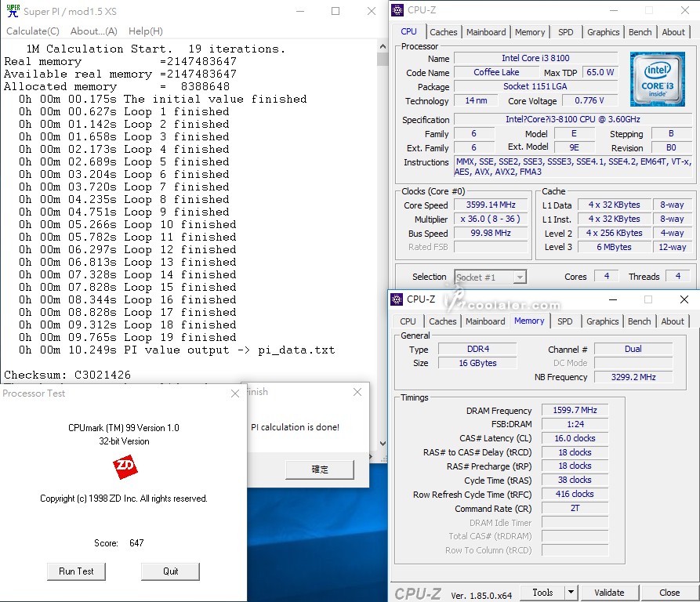Click the Super PI vertical scrollbar thumb
The image size is (700, 602).
click(x=383, y=59)
